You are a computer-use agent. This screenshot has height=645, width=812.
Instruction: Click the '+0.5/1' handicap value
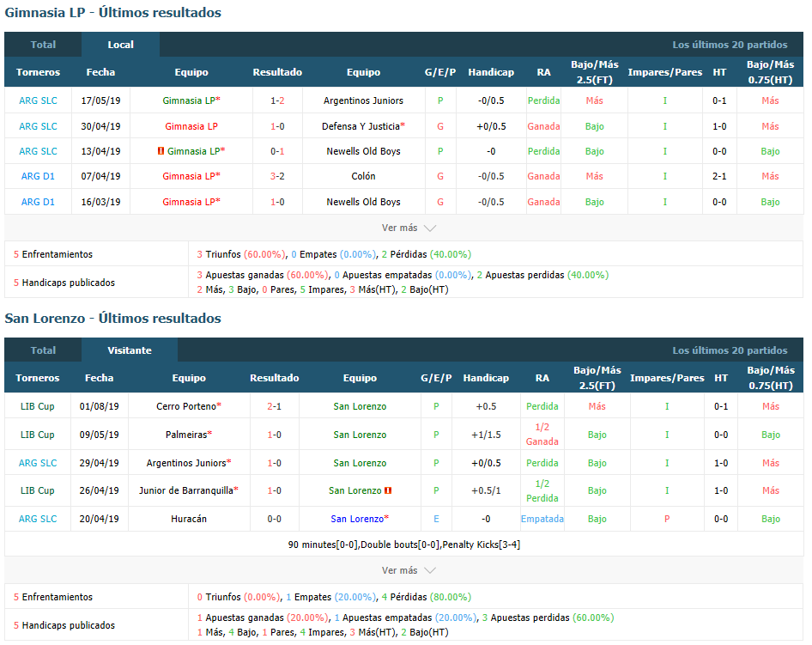coord(486,490)
